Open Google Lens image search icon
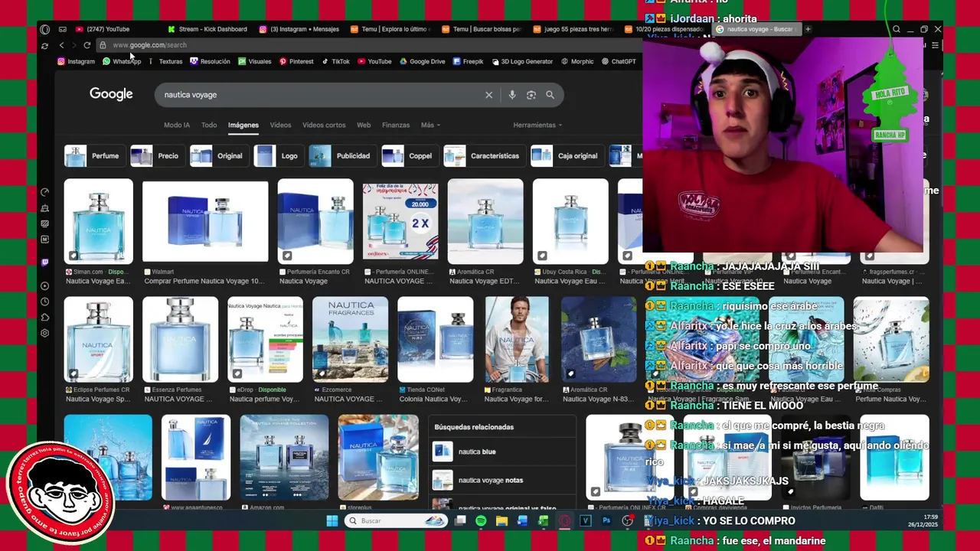The width and height of the screenshot is (980, 551). click(x=531, y=95)
